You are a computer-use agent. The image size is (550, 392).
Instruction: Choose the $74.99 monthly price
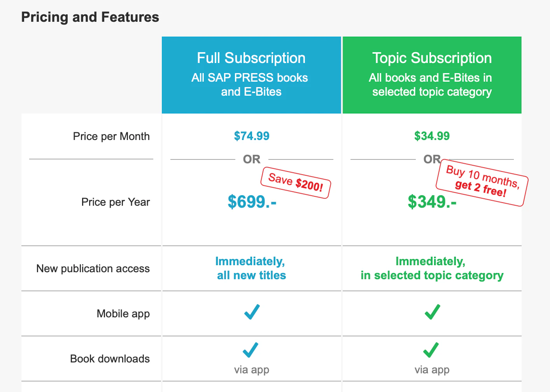pos(252,136)
